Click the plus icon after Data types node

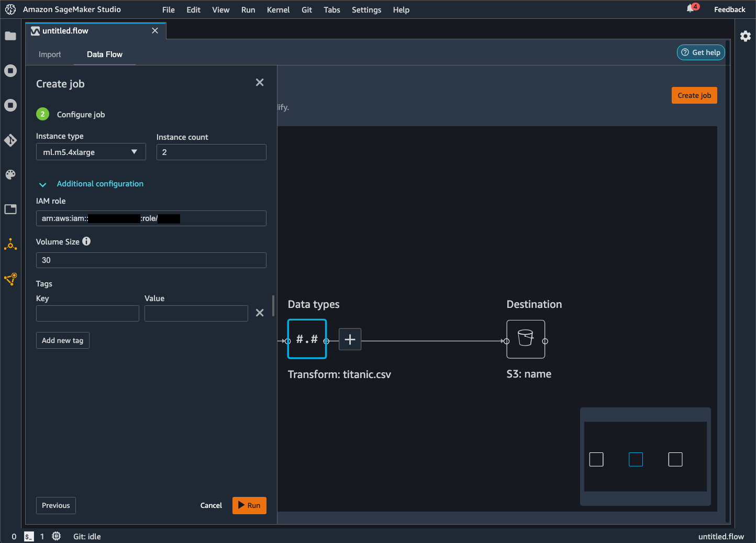point(350,339)
